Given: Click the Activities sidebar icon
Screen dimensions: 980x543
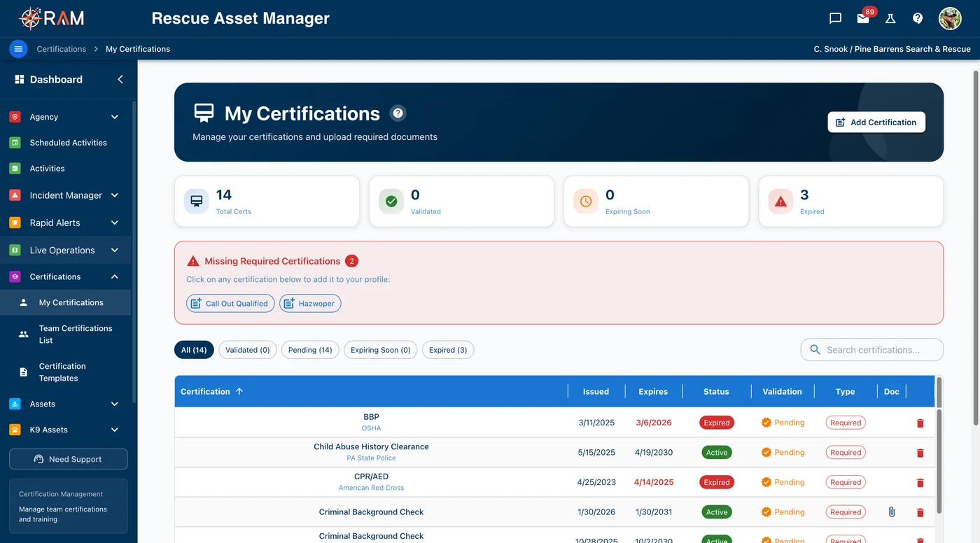Looking at the screenshot, I should click(15, 168).
